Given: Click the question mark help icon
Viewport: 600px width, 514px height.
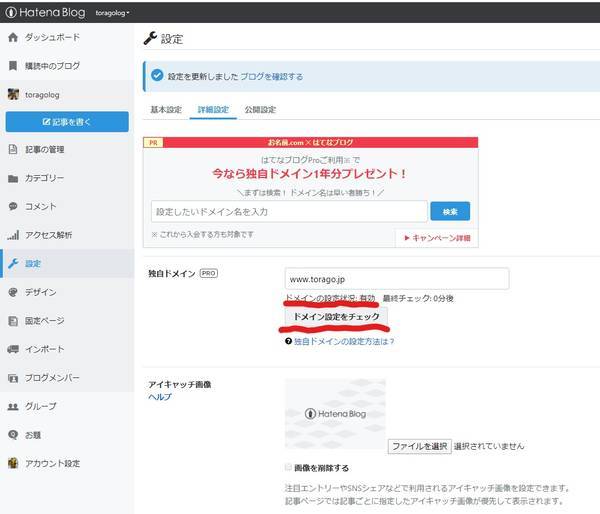Looking at the screenshot, I should pos(289,341).
